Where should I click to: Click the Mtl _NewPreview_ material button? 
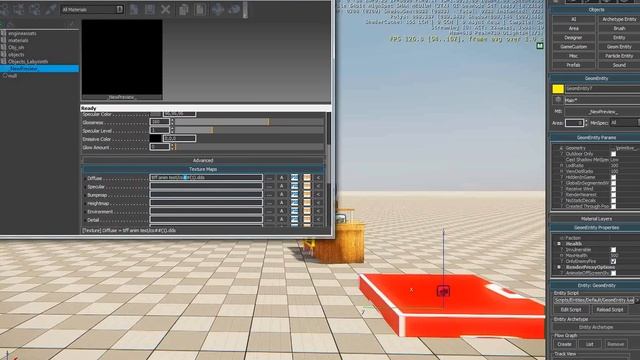[x=602, y=111]
